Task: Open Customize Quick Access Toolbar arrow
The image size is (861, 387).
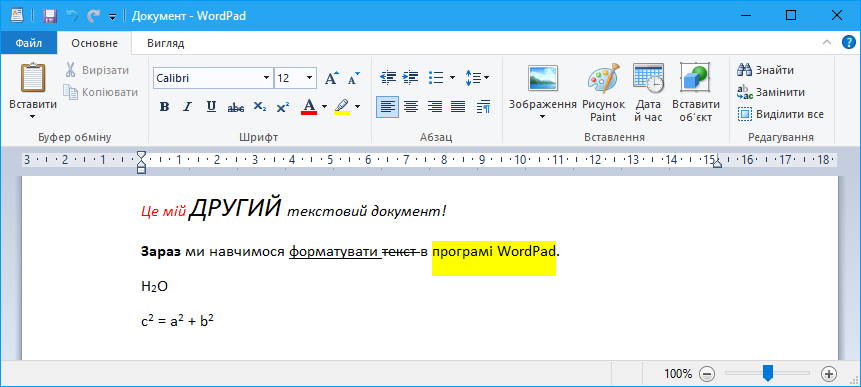Action: click(x=113, y=17)
